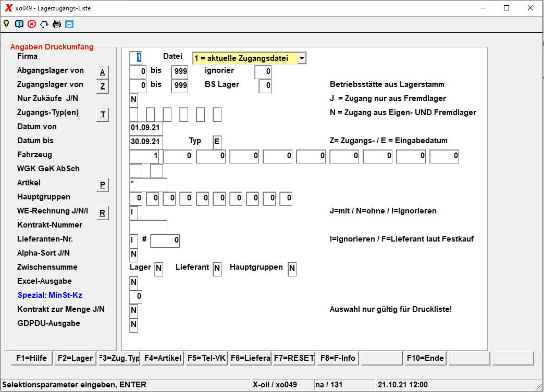This screenshot has height=392, width=544.
Task: Click the Artikel field with asterisk
Action: [148, 185]
